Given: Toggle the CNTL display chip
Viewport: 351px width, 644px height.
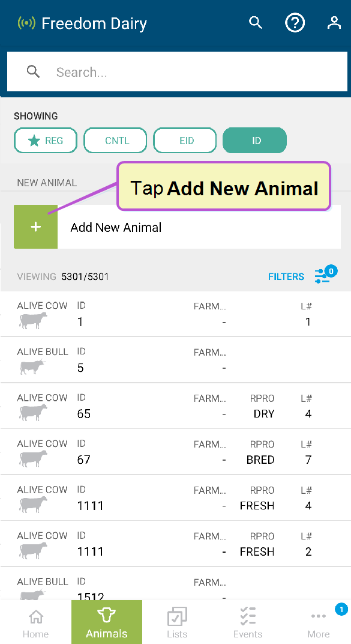Looking at the screenshot, I should [115, 141].
